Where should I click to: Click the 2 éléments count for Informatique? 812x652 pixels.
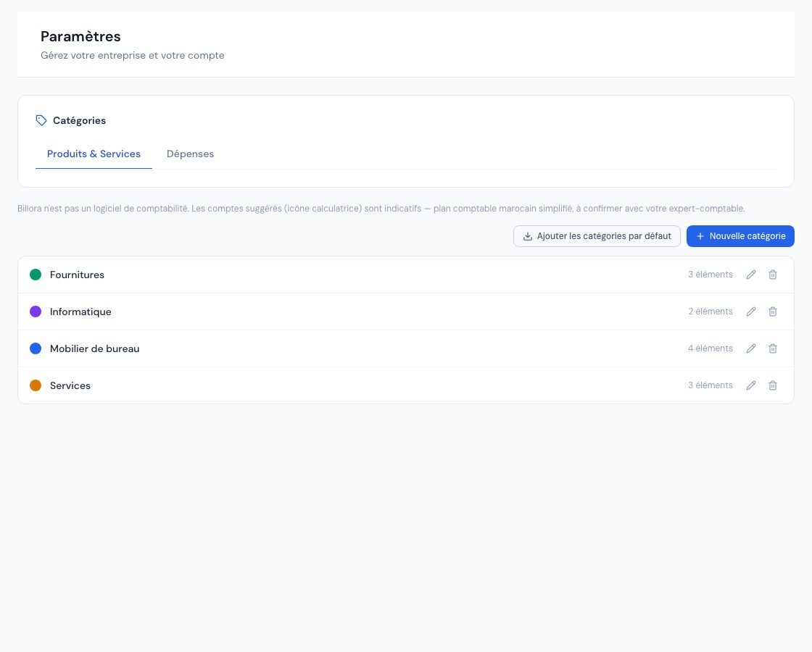pyautogui.click(x=710, y=311)
